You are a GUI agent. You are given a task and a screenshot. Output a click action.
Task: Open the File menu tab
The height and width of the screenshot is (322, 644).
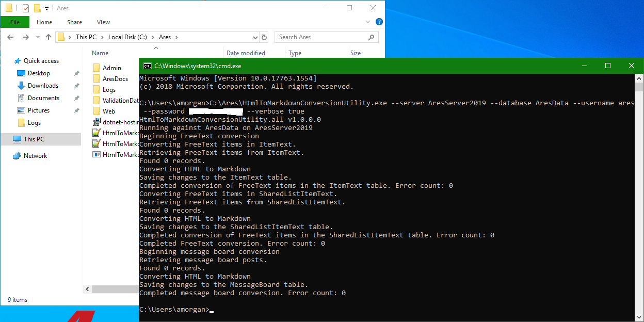(x=15, y=22)
